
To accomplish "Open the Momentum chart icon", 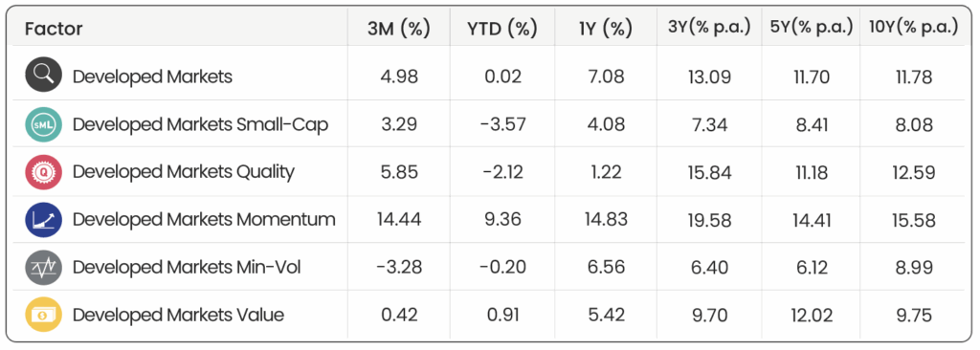I will 44,219.
